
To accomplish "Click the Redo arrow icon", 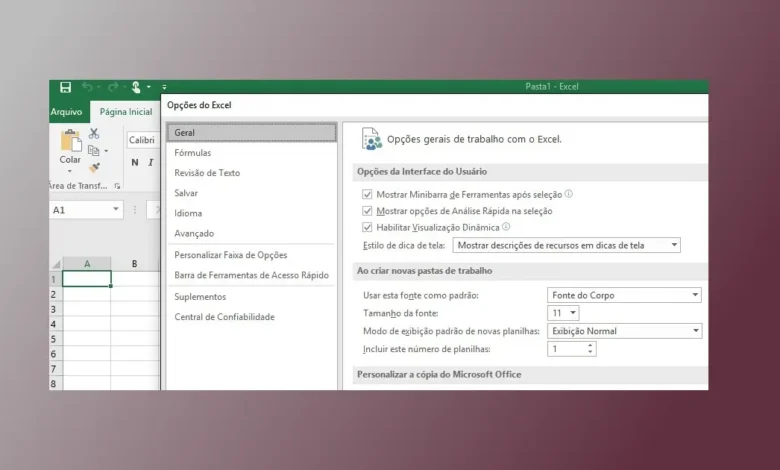I will coord(113,87).
